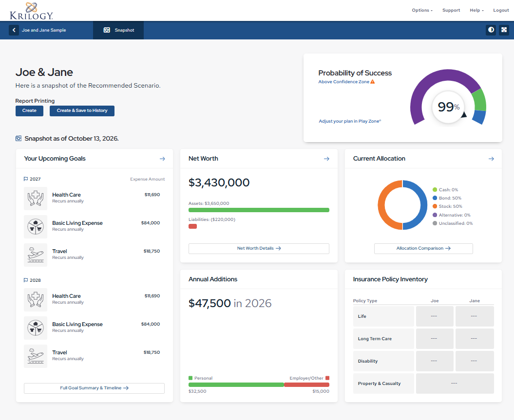Open Your Upcoming Goals arrow icon
The image size is (514, 420).
[x=162, y=159]
